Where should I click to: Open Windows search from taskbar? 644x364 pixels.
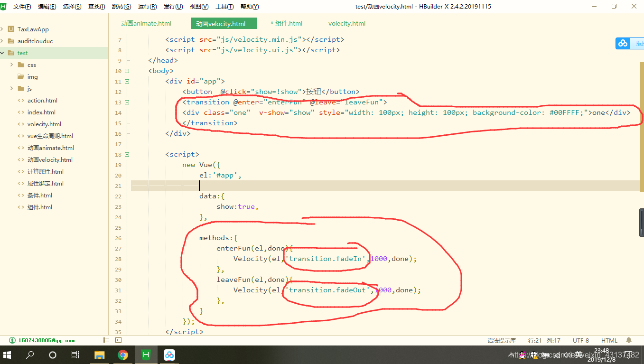[x=30, y=355]
